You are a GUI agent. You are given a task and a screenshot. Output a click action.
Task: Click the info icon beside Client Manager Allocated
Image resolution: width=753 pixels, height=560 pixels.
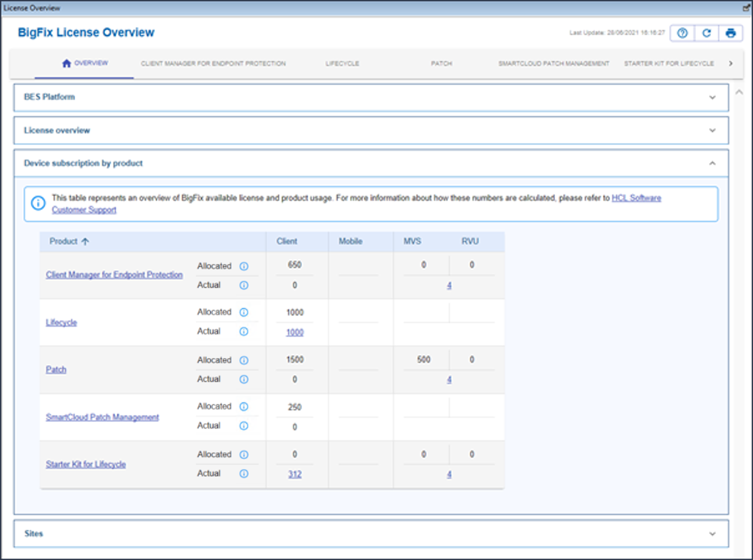click(x=244, y=266)
